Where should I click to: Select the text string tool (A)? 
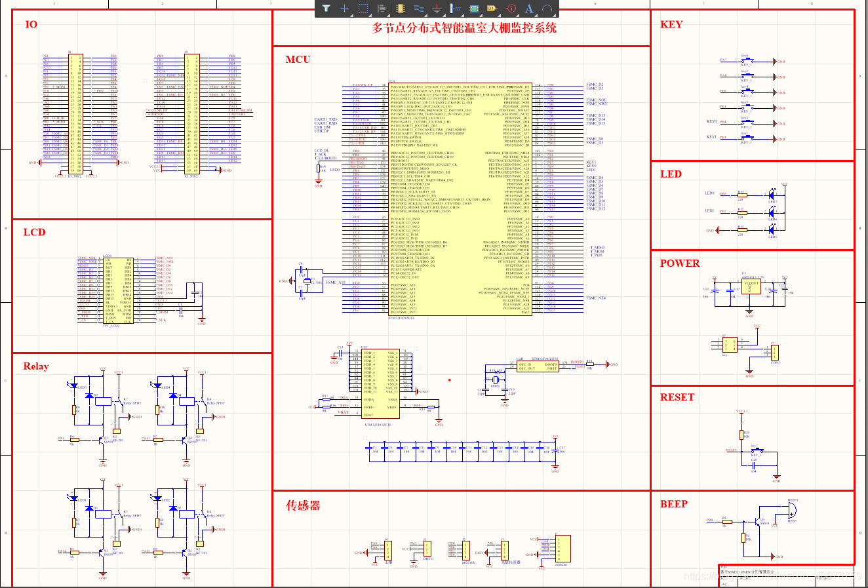pyautogui.click(x=530, y=9)
